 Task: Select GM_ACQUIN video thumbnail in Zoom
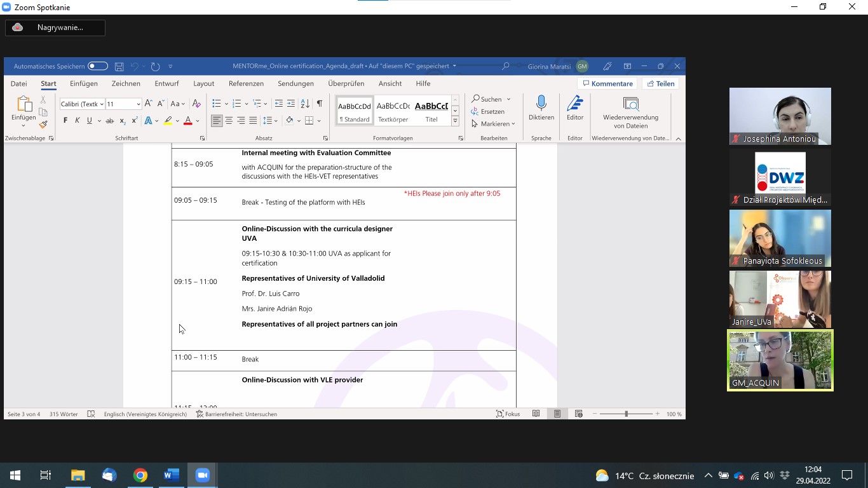pyautogui.click(x=780, y=360)
